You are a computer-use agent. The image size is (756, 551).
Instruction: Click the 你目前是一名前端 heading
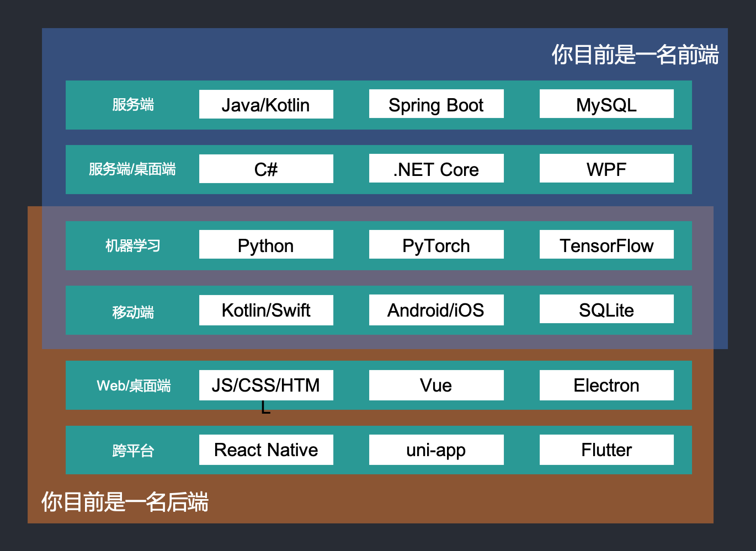(x=635, y=55)
